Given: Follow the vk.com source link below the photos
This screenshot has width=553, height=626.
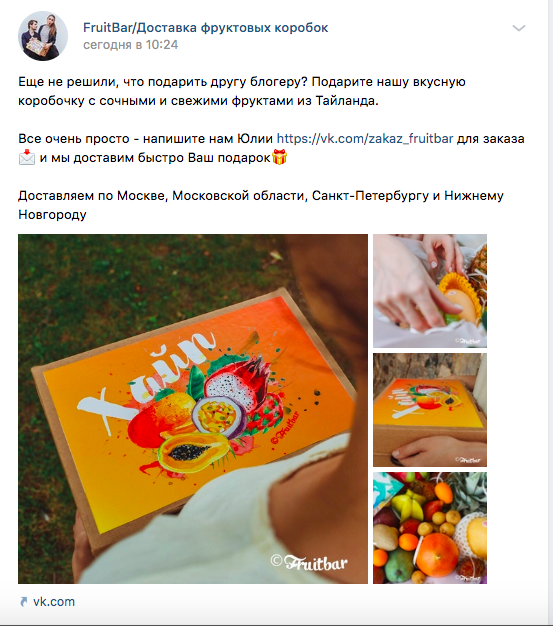Looking at the screenshot, I should click(x=54, y=602).
